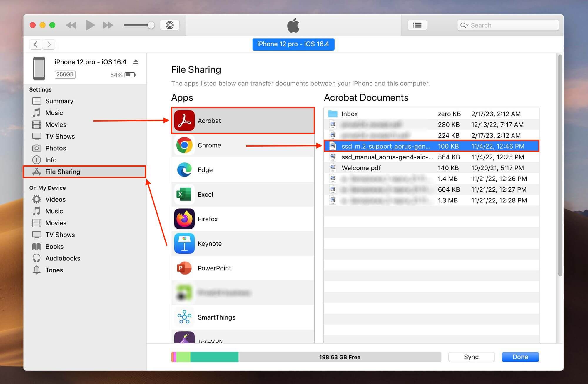Click the Apple logo in the toolbar
The width and height of the screenshot is (588, 384).
pyautogui.click(x=293, y=25)
